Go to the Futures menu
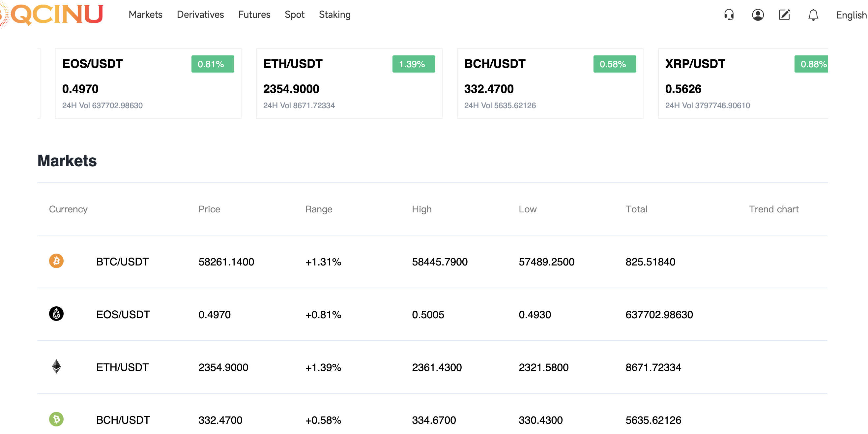The height and width of the screenshot is (434, 868). click(x=254, y=15)
